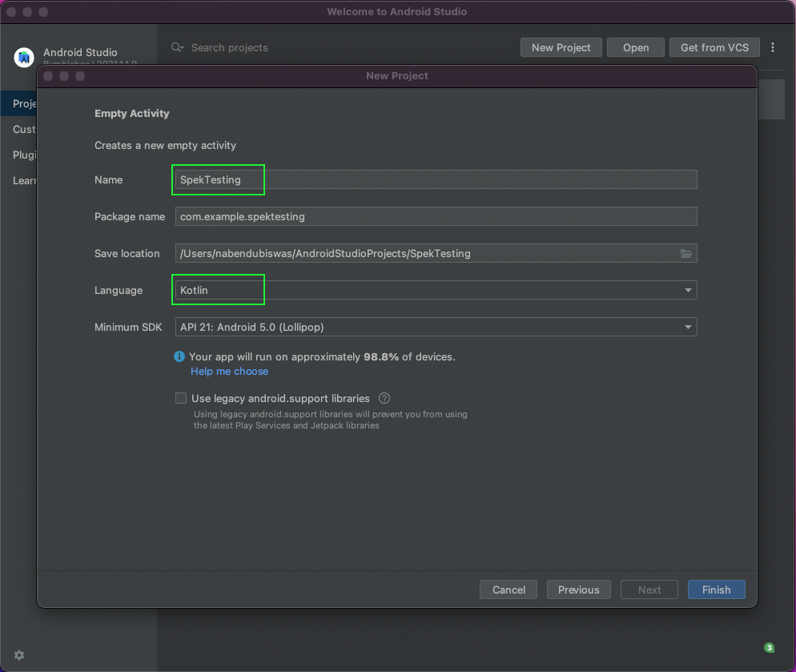
Task: Click the Creates a new empty activity text
Action: [165, 145]
